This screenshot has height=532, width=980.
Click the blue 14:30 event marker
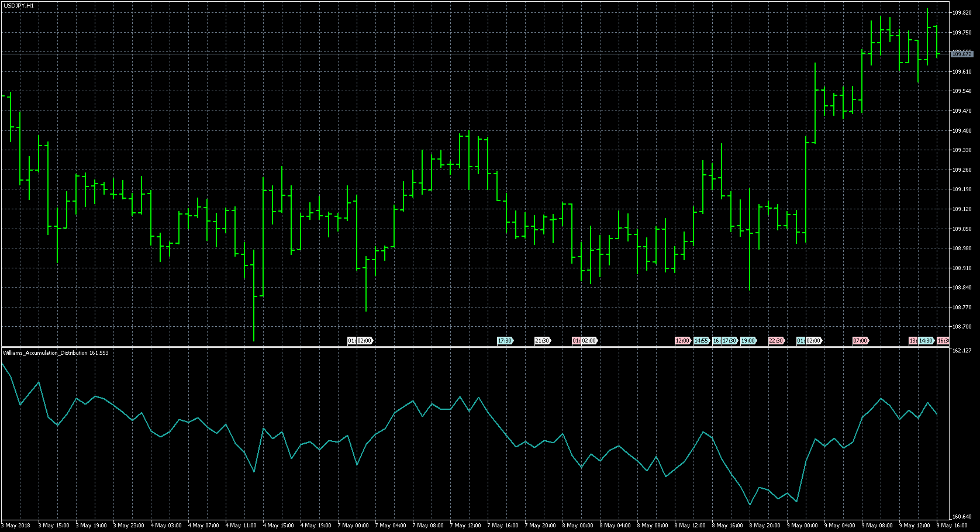pyautogui.click(x=926, y=341)
